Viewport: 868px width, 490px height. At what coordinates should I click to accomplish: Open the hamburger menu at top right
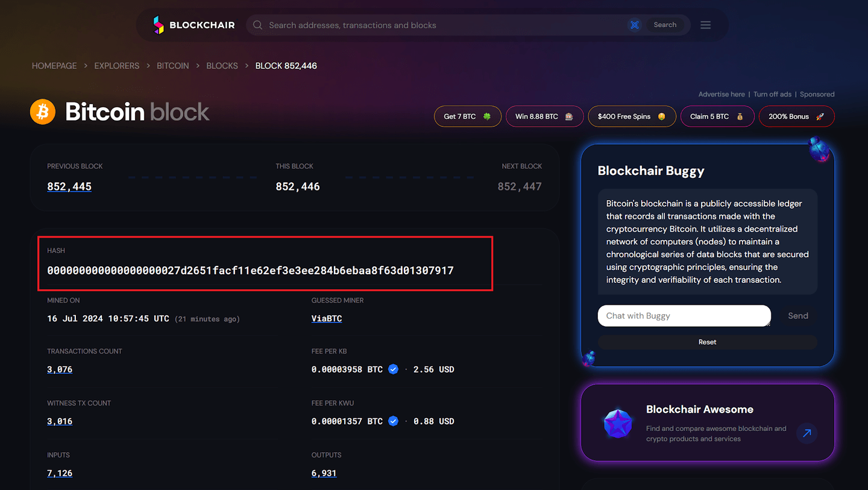coord(705,25)
